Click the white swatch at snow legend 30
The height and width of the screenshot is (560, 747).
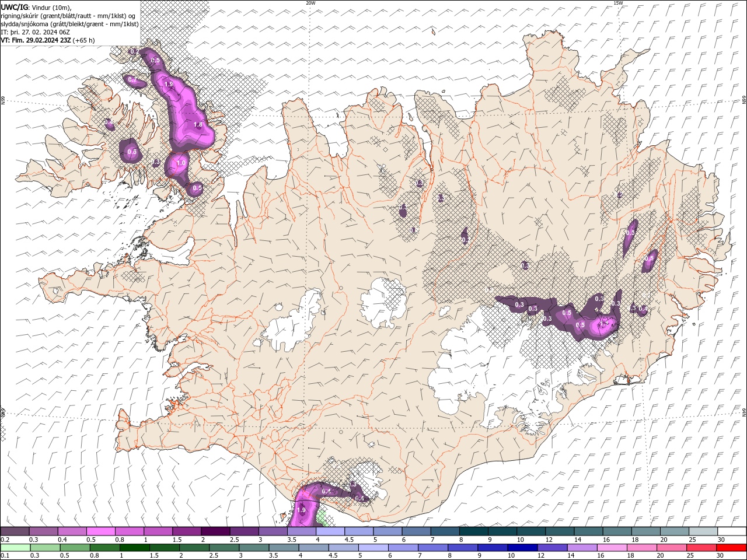(x=731, y=531)
